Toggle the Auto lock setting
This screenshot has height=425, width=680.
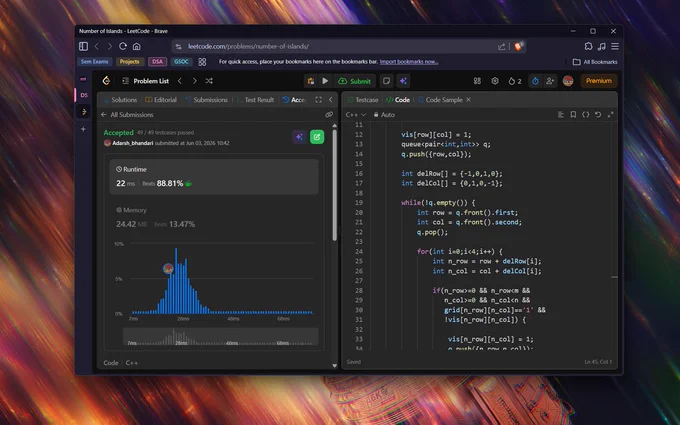(384, 114)
